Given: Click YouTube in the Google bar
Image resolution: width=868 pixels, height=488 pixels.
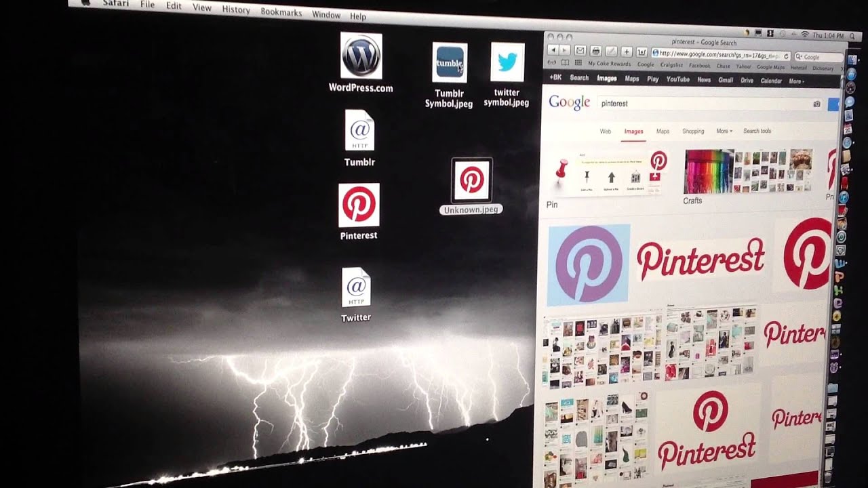Looking at the screenshot, I should click(x=678, y=79).
